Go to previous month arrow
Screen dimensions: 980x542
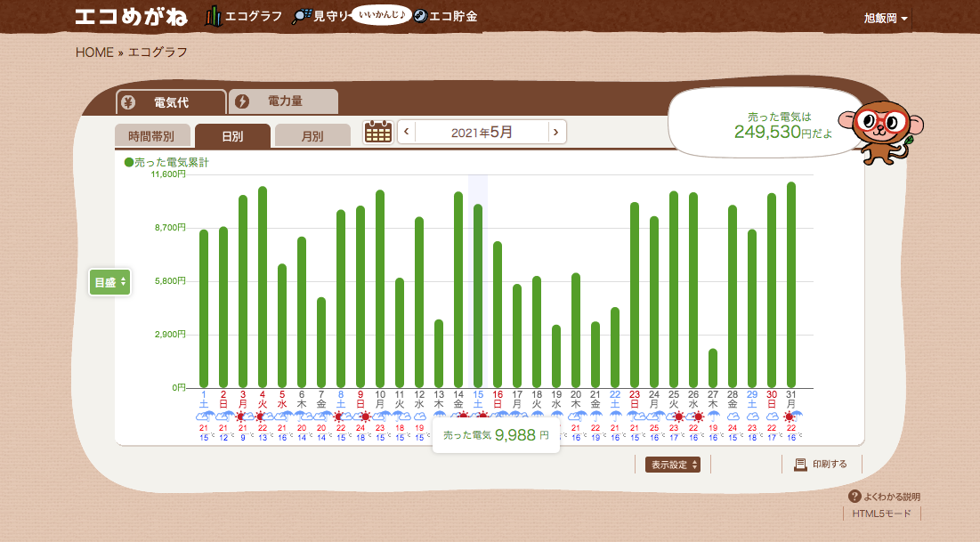[x=406, y=132]
